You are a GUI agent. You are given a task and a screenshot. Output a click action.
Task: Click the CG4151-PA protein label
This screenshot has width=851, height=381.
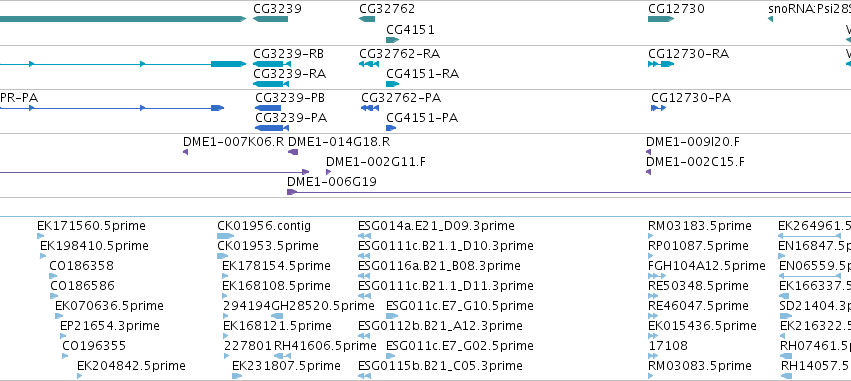[x=422, y=118]
